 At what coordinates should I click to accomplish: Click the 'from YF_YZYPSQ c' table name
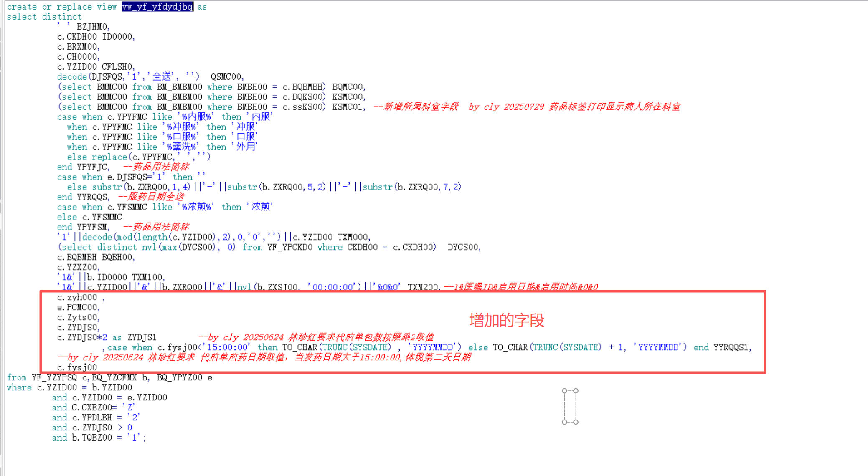click(54, 377)
